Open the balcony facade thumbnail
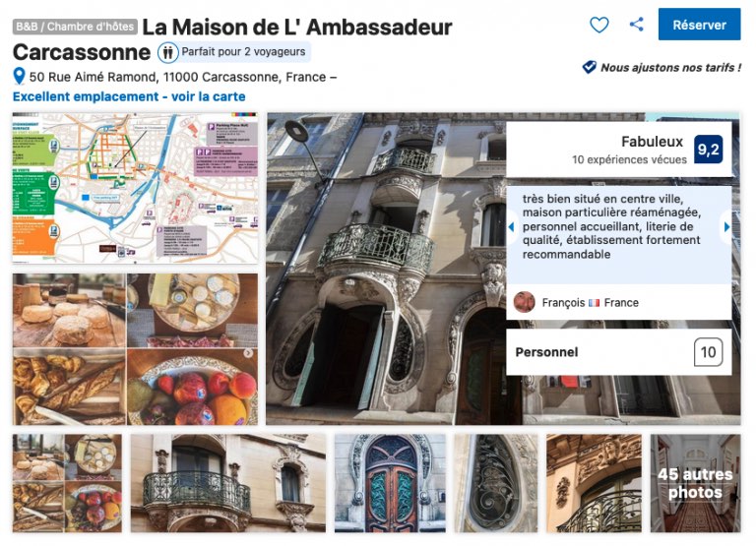 [x=228, y=483]
